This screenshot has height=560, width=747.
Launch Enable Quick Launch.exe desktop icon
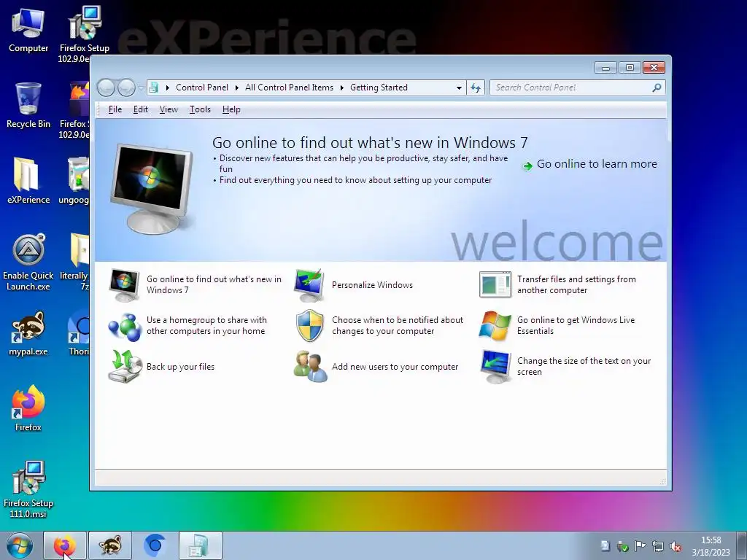pyautogui.click(x=28, y=262)
